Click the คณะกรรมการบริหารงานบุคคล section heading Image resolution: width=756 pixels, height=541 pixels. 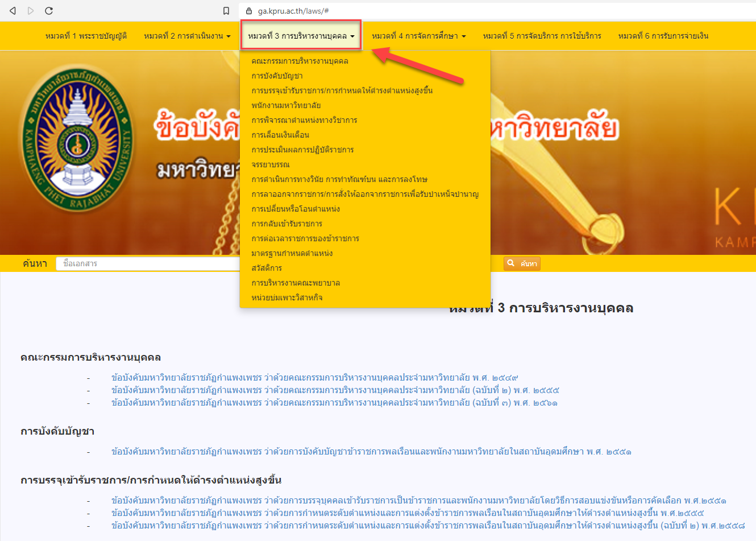pos(90,358)
